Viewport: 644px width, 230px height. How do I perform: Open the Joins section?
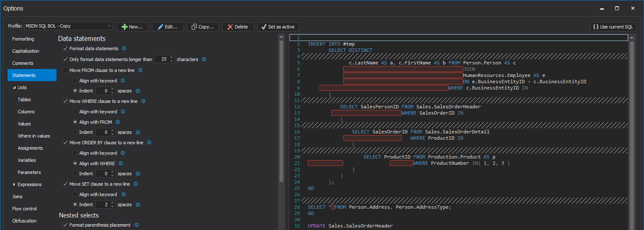tap(32, 197)
